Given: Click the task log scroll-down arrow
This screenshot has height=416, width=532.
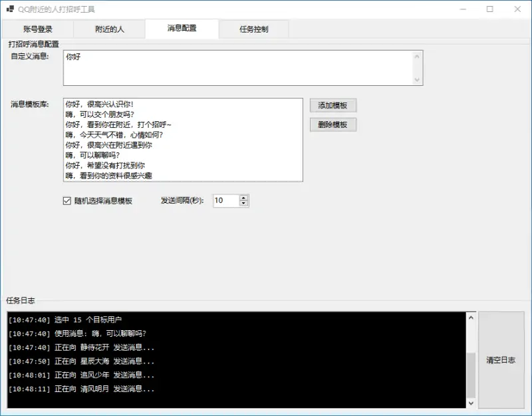Looking at the screenshot, I should click(471, 403).
